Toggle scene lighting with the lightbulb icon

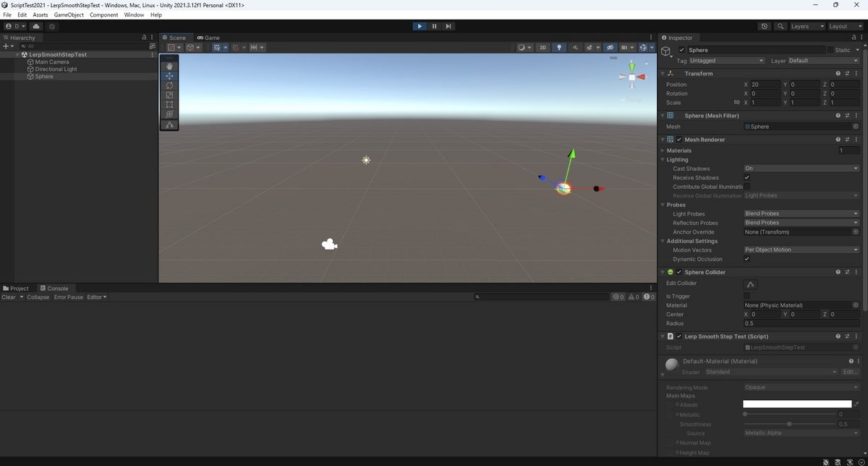click(x=559, y=47)
